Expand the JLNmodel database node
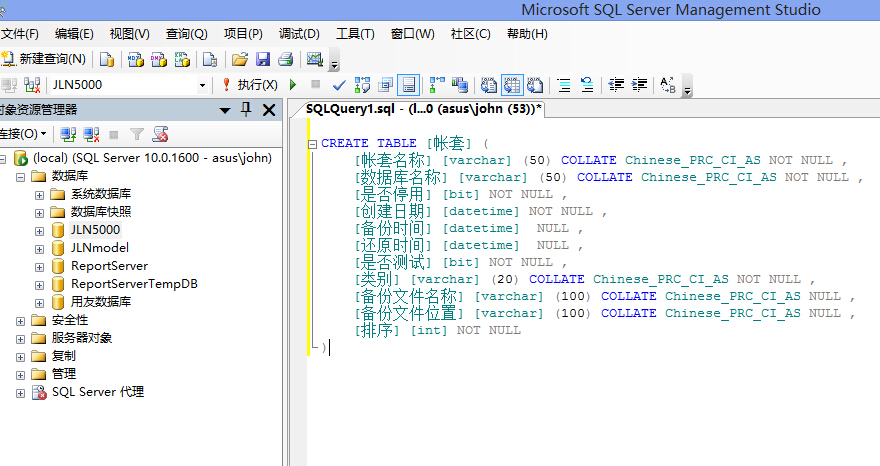The image size is (880, 466). tap(39, 248)
